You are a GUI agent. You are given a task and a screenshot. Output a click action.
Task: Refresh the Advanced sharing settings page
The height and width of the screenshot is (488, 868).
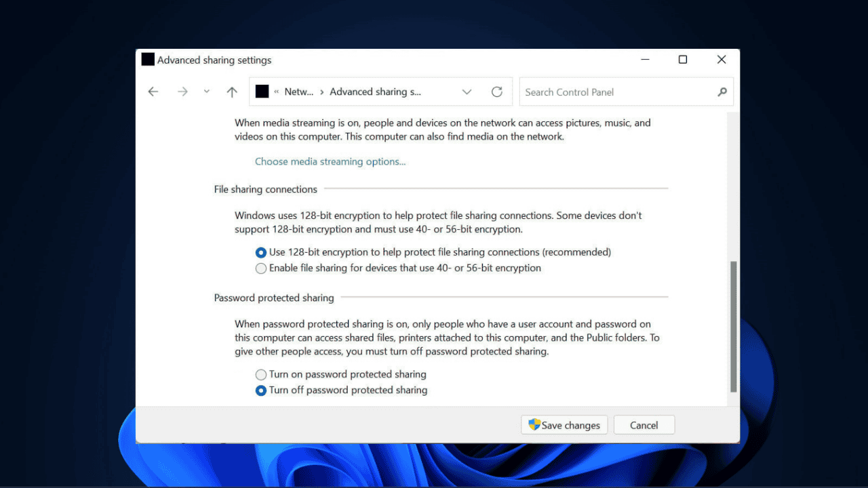tap(496, 91)
